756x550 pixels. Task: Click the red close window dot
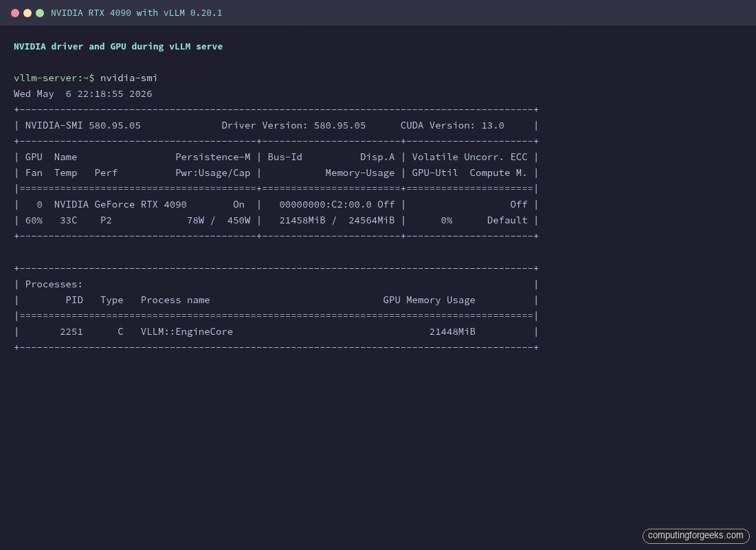pyautogui.click(x=15, y=13)
